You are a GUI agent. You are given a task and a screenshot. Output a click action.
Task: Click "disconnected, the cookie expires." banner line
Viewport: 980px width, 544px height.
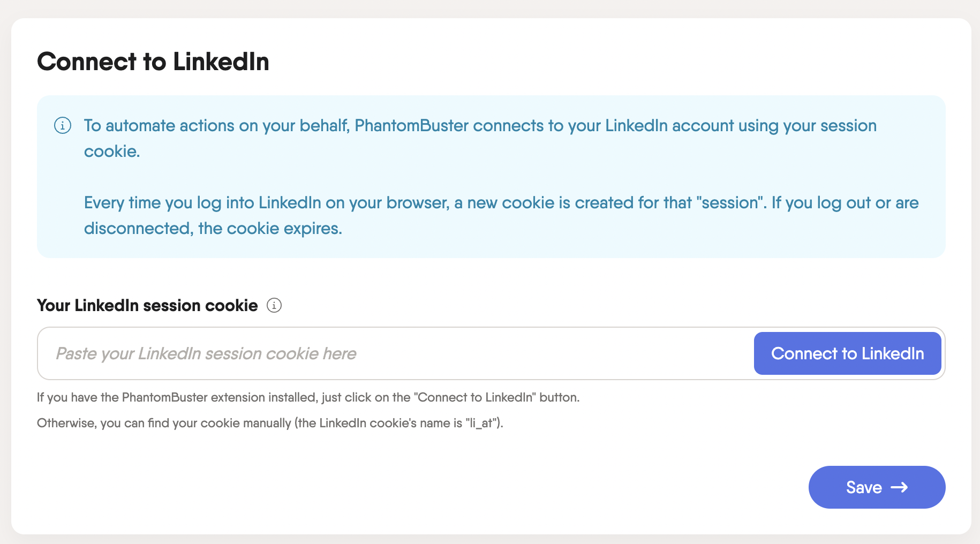213,229
